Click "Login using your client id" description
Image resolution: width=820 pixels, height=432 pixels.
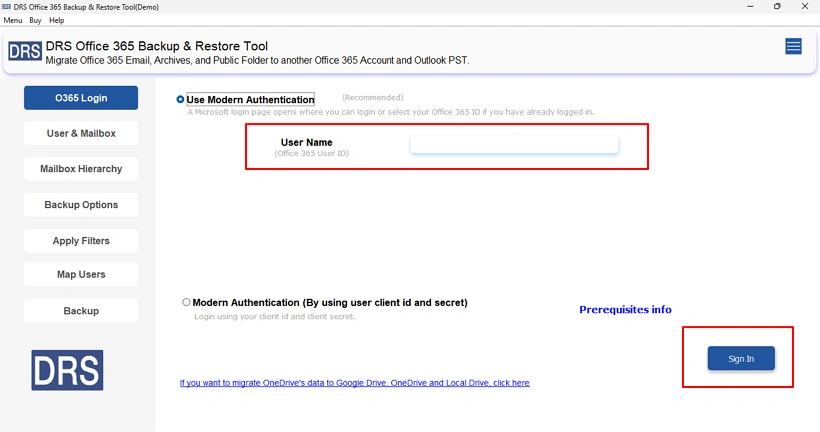tap(275, 316)
